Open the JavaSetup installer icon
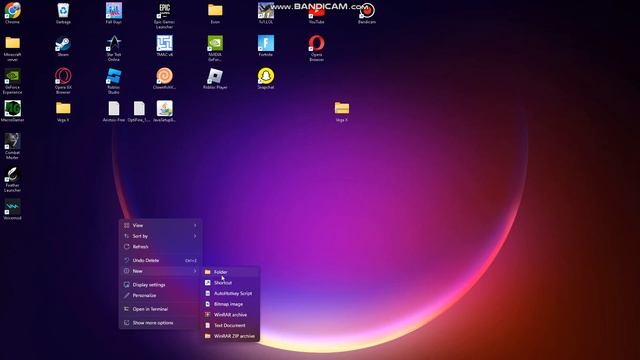 click(x=164, y=111)
